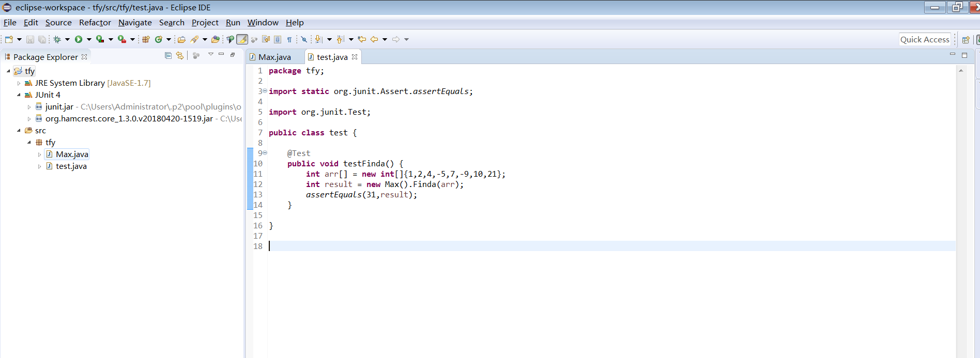Open the Coverage dropdown arrow
The image size is (980, 358).
[x=111, y=39]
